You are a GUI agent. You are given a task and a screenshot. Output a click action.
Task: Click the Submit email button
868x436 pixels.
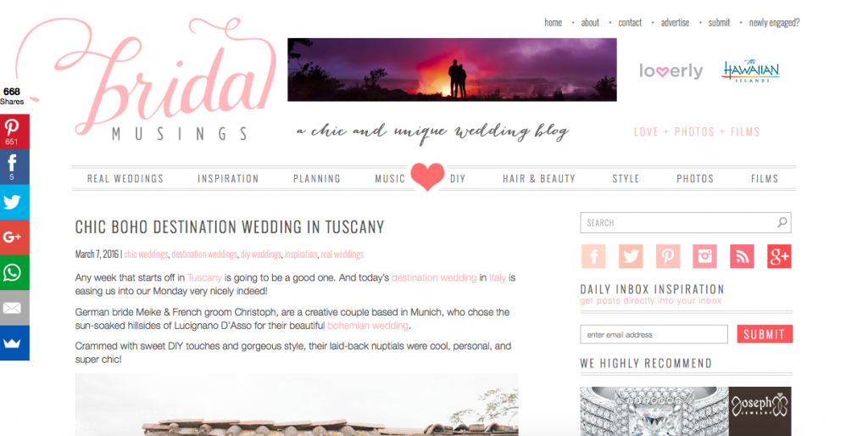(765, 334)
